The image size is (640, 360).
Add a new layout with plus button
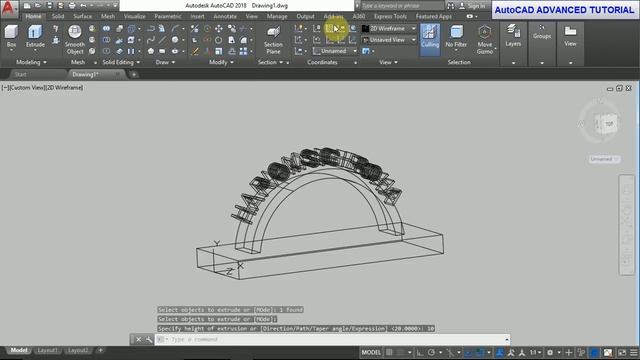(x=100, y=350)
